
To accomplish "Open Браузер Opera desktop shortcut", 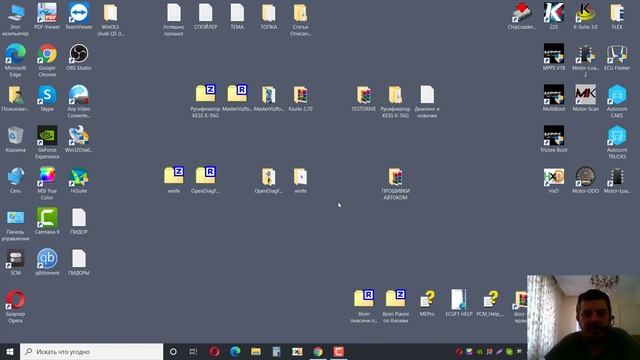I will pos(16,300).
